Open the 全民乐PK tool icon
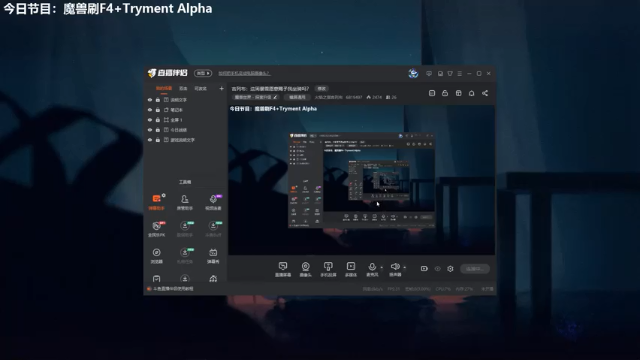Screen dimensions: 640x360 point(156,229)
